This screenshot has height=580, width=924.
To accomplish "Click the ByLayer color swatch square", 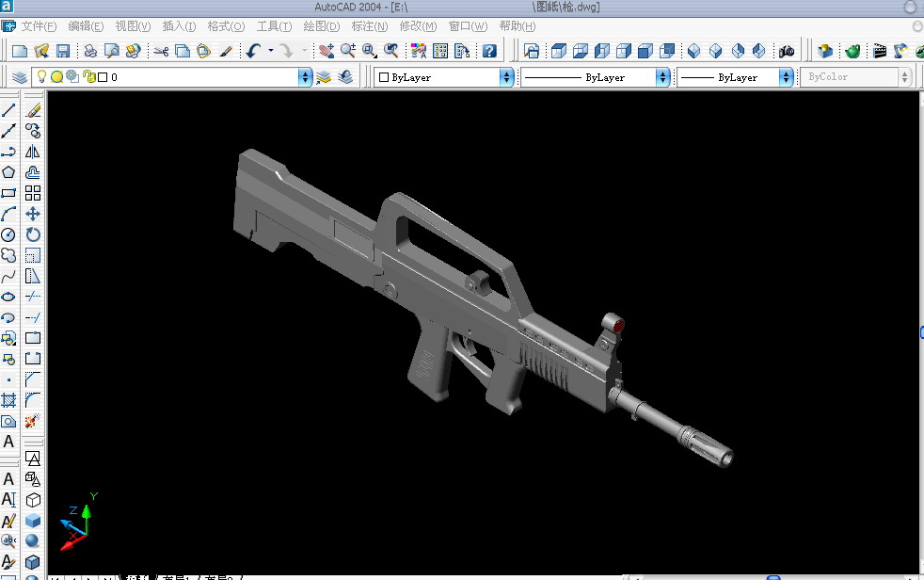I will [x=384, y=77].
